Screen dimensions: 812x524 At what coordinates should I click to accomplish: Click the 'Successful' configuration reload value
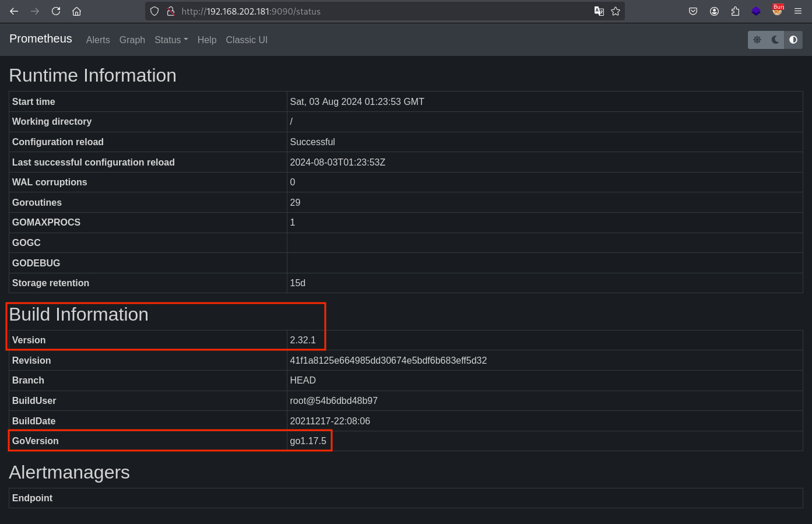coord(312,142)
